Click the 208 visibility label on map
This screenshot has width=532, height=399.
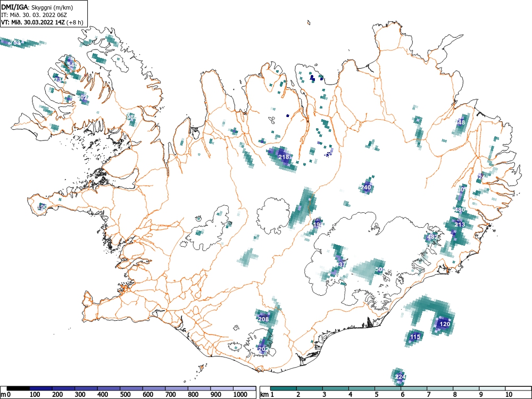[x=263, y=319]
